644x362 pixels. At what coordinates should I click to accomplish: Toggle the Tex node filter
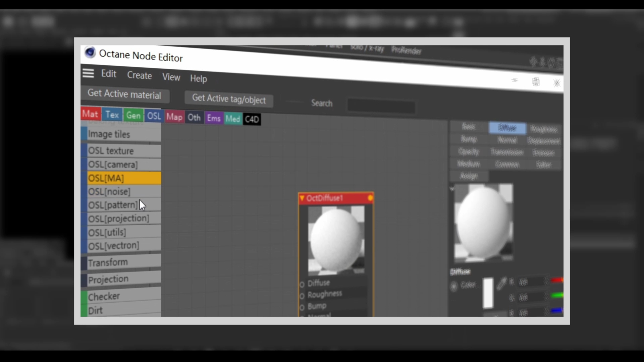click(112, 115)
